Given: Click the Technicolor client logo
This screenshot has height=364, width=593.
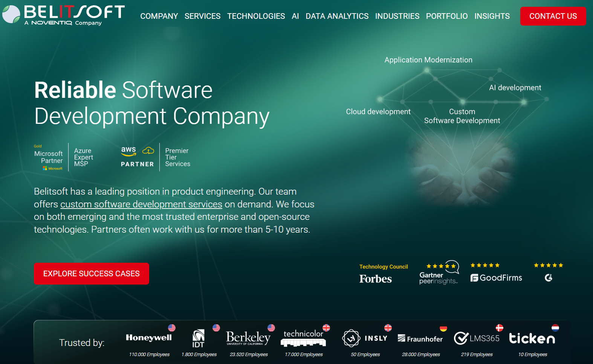Looking at the screenshot, I should (x=303, y=338).
